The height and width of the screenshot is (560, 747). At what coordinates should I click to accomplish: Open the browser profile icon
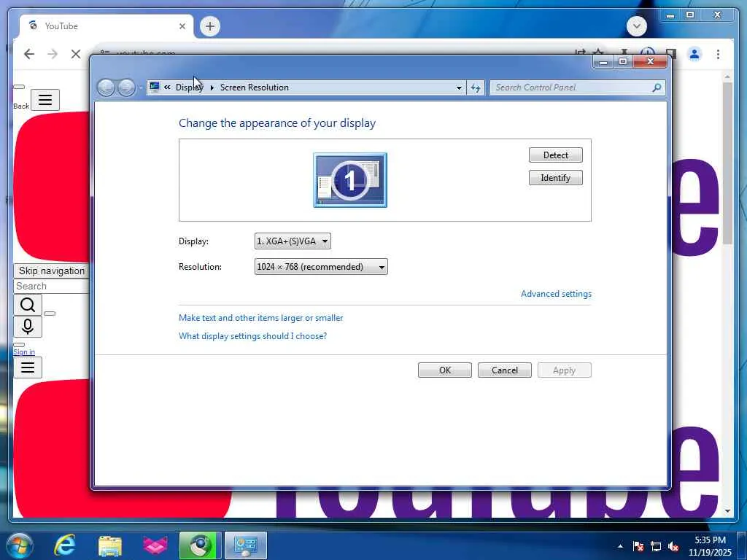pos(694,54)
